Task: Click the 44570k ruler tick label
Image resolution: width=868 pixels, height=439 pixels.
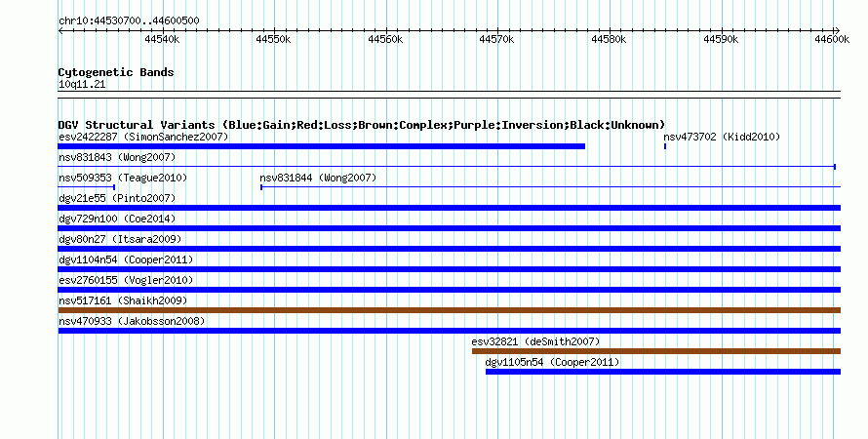Action: [496, 39]
